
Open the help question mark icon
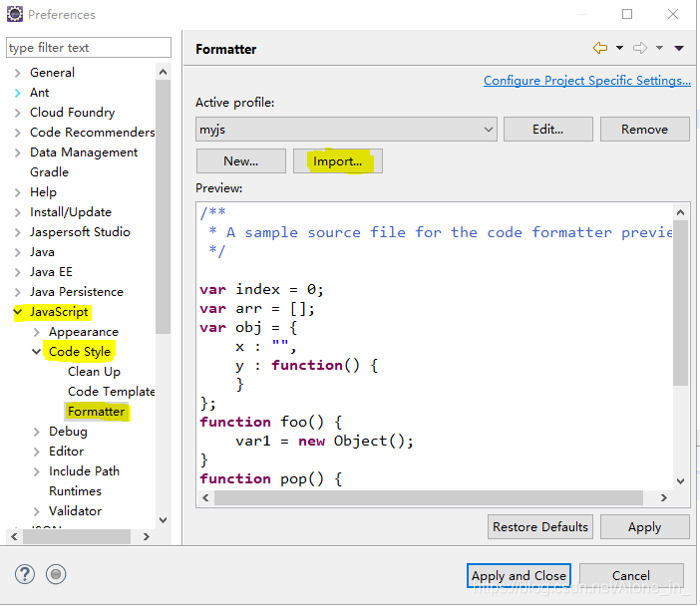point(25,574)
